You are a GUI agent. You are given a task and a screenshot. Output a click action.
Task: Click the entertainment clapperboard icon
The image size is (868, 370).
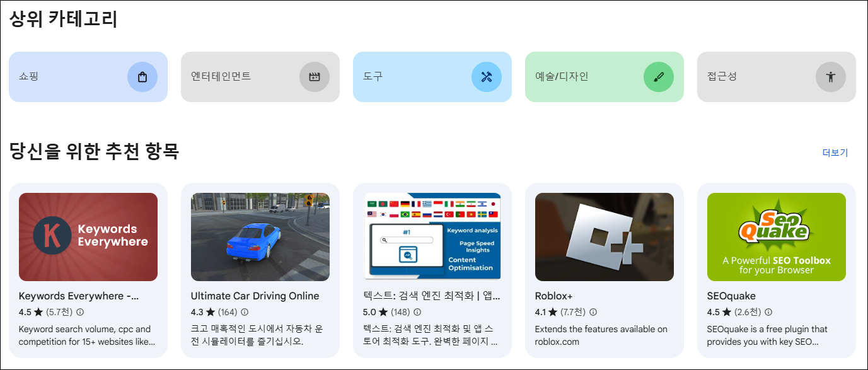pyautogui.click(x=315, y=77)
